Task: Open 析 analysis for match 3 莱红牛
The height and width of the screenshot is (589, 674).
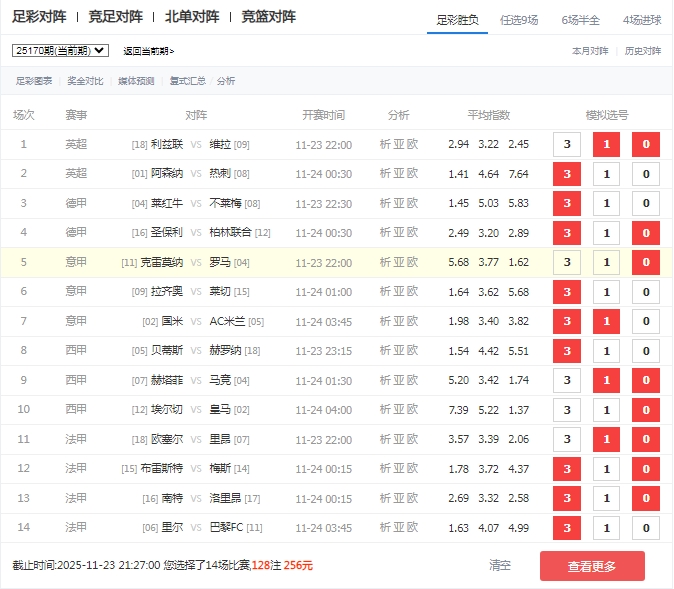Action: click(x=385, y=203)
